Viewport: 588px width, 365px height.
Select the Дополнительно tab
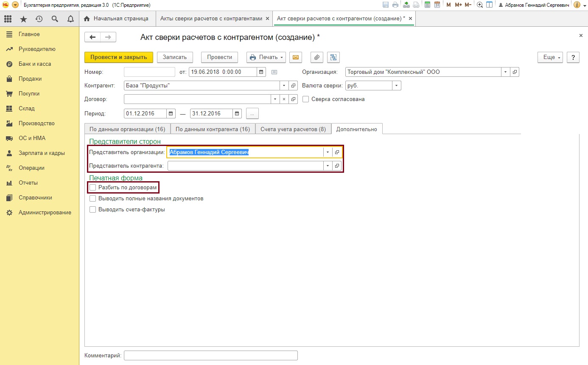pos(357,129)
